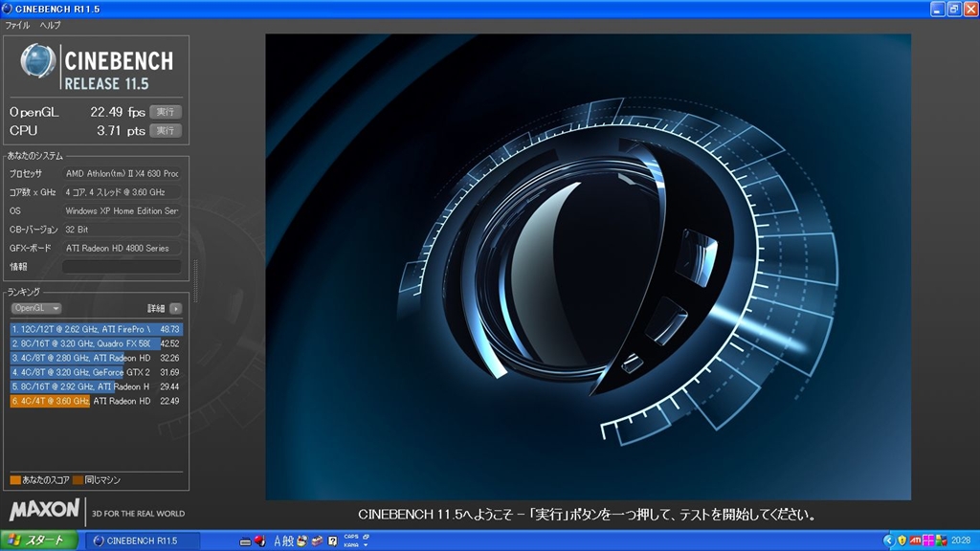Open the ヘルプ menu
Viewport: 980px width, 551px height.
point(49,25)
